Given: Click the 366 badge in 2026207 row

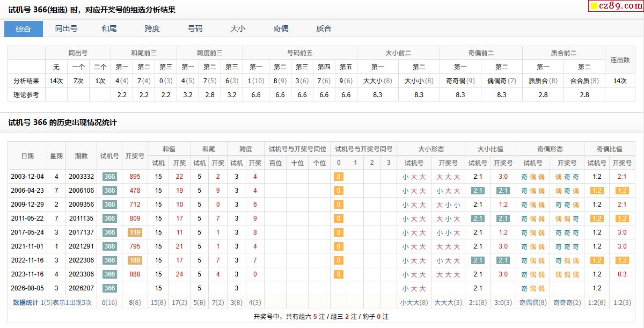Looking at the screenshot, I should tap(109, 288).
